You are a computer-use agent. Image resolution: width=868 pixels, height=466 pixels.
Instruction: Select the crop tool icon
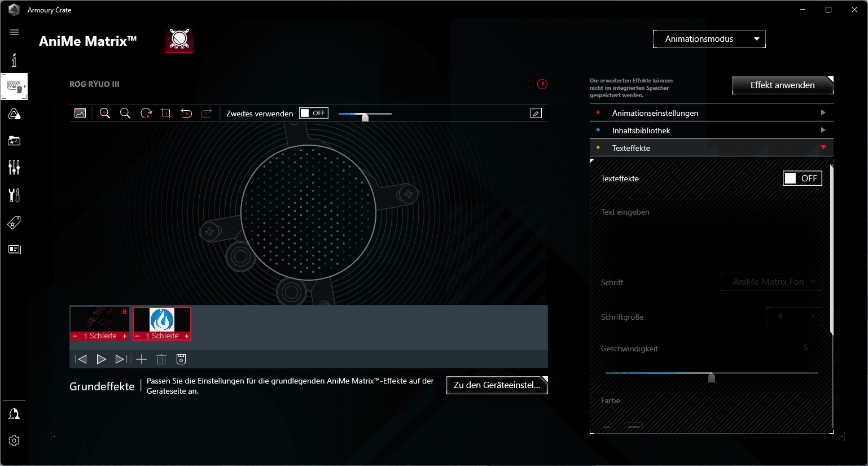tap(166, 113)
